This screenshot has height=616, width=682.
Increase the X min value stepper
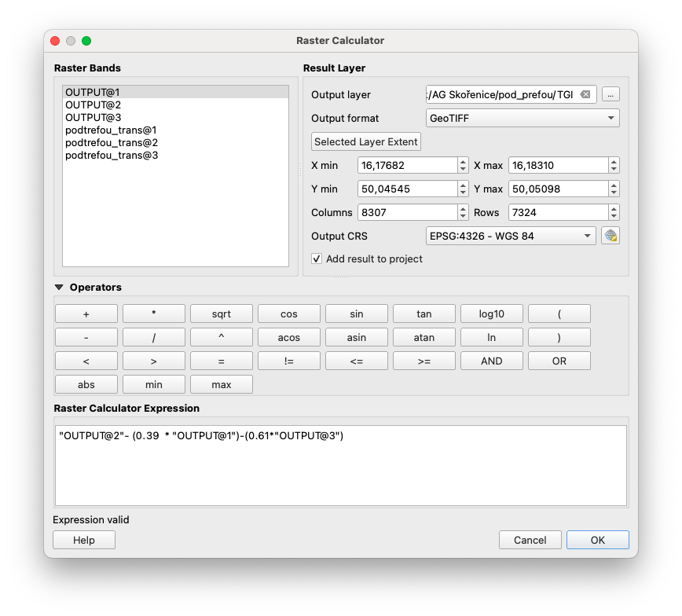point(463,161)
